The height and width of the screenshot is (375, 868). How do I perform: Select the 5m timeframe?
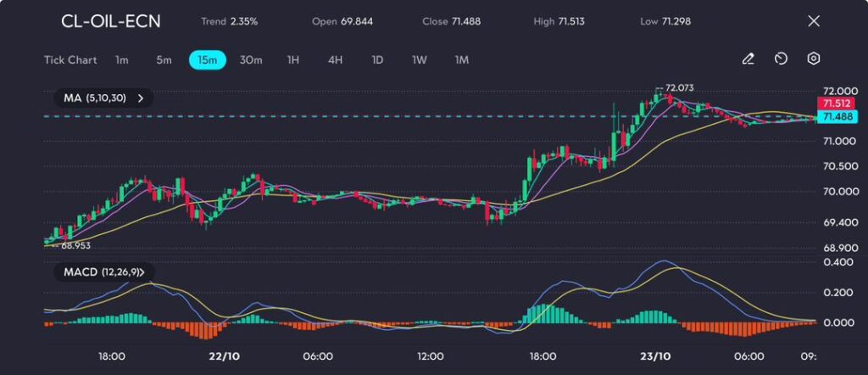pyautogui.click(x=164, y=60)
